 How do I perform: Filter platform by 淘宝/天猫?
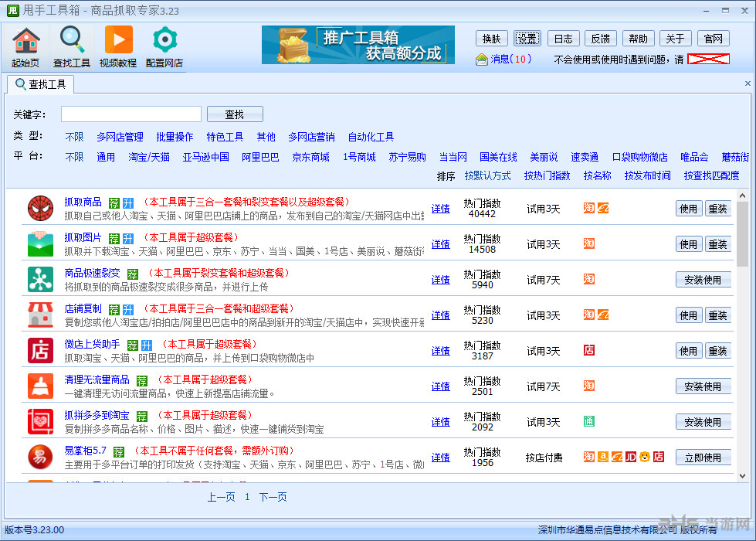pyautogui.click(x=148, y=157)
